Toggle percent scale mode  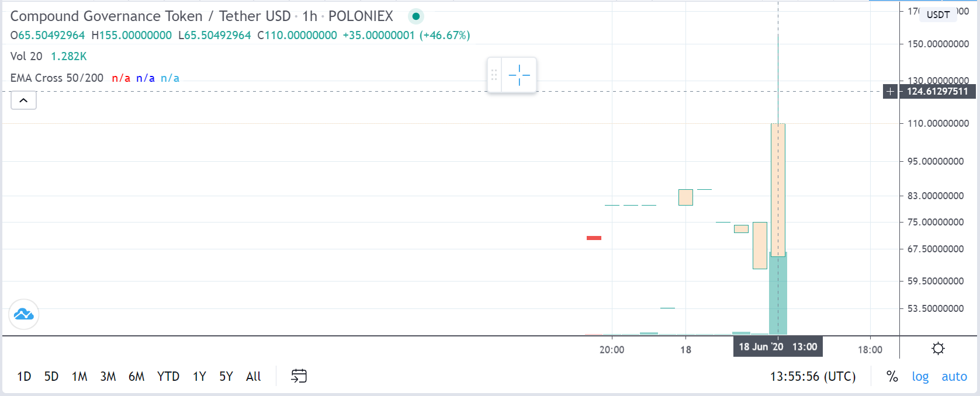pyautogui.click(x=892, y=377)
